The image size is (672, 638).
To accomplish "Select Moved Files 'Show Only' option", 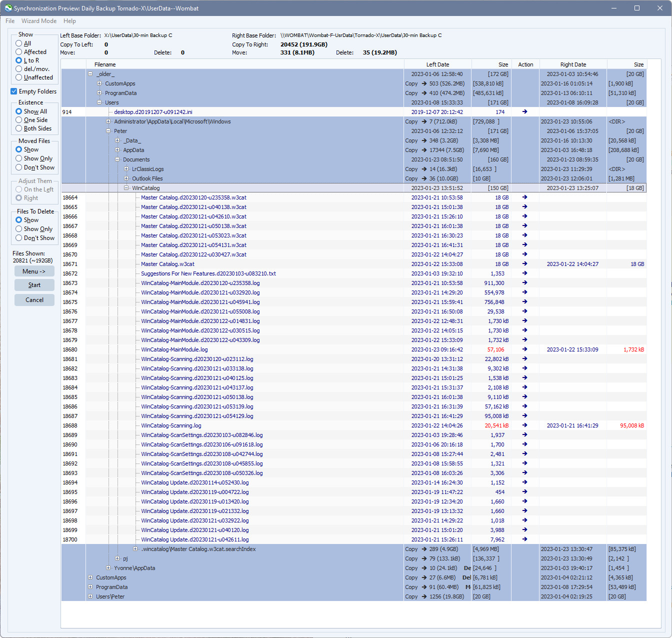I will [19, 158].
